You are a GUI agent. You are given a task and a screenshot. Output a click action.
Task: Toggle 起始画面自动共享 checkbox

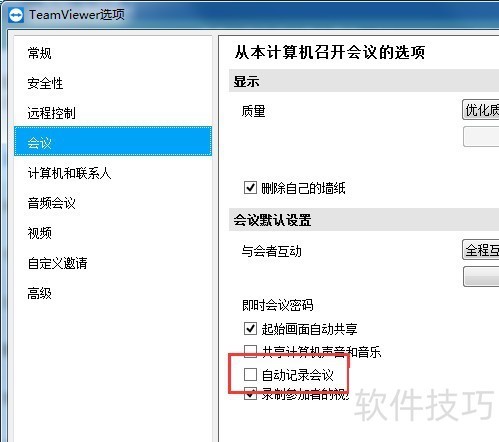click(x=250, y=328)
